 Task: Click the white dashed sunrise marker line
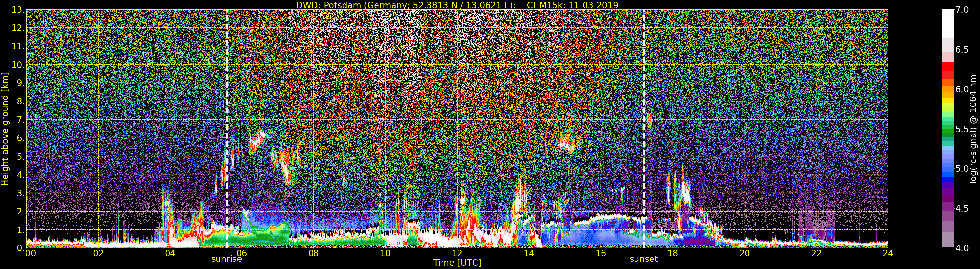pyautogui.click(x=227, y=129)
